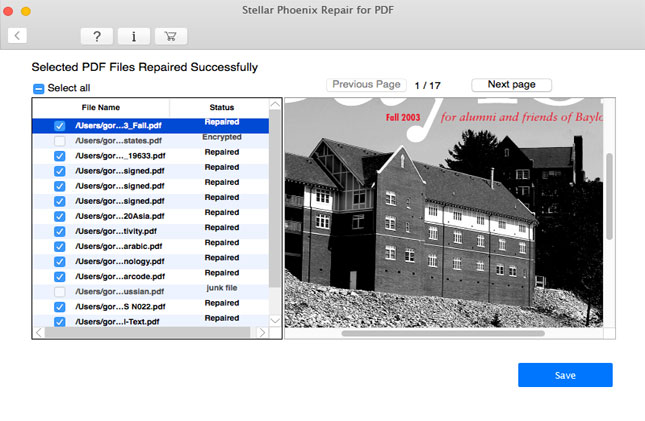Click the preview pane vertical scrollbar
Image resolution: width=645 pixels, height=421 pixels.
(609, 196)
